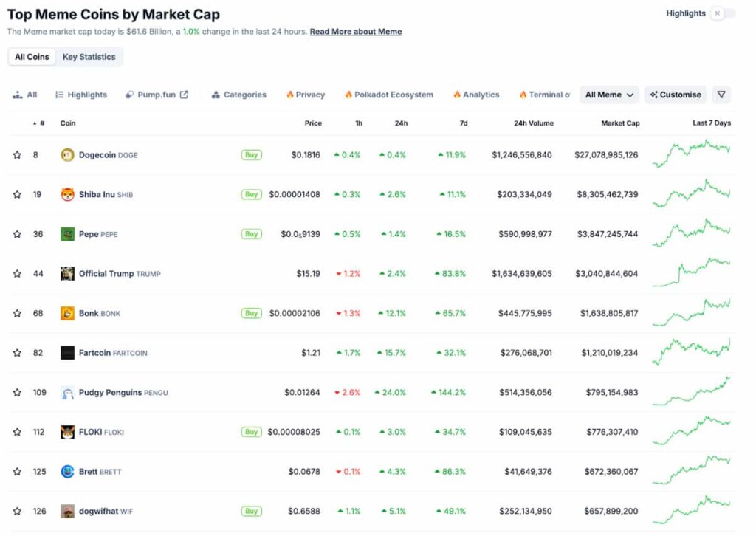Image resolution: width=756 pixels, height=536 pixels.
Task: Click the Brett coin logo
Action: click(x=67, y=472)
